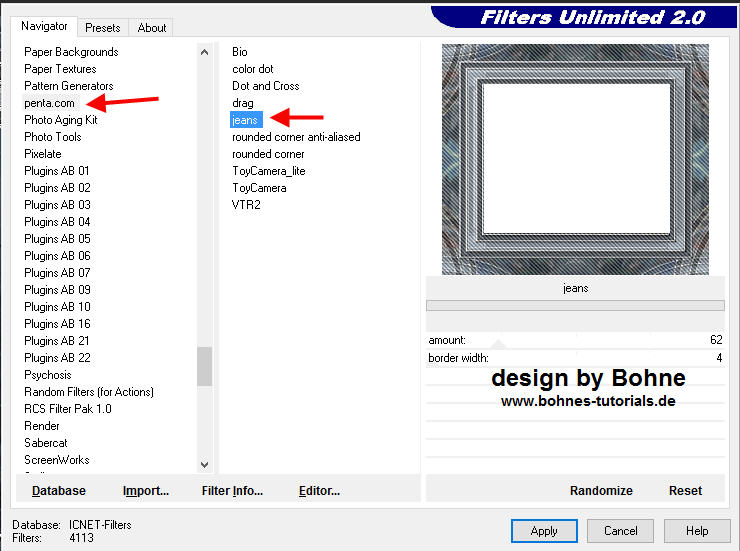Randomize the filter settings

tap(601, 491)
